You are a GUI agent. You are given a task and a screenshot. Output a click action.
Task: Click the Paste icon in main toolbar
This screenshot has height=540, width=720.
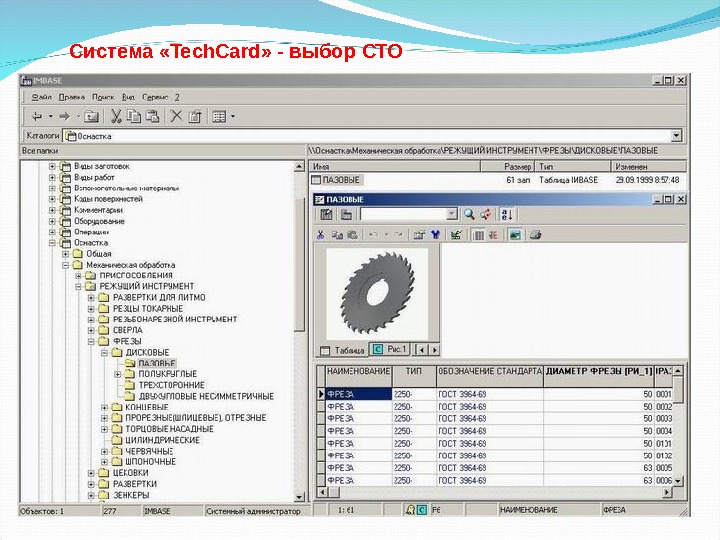[152, 117]
